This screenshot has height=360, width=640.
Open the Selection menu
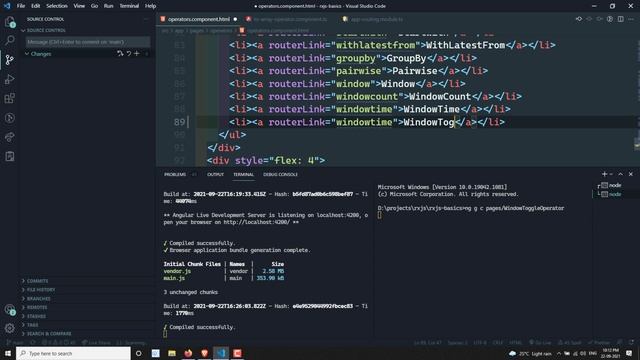[57, 6]
